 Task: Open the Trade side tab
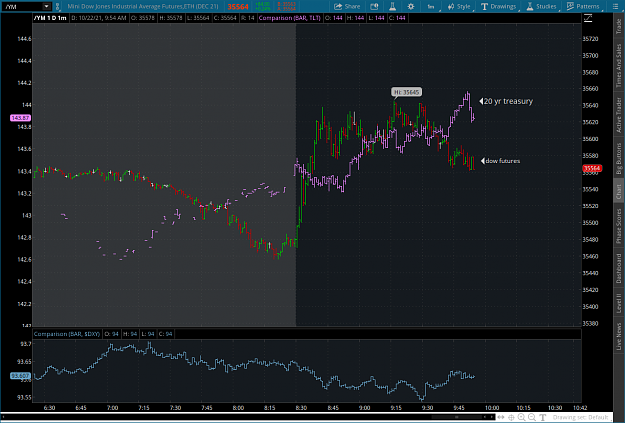click(619, 26)
